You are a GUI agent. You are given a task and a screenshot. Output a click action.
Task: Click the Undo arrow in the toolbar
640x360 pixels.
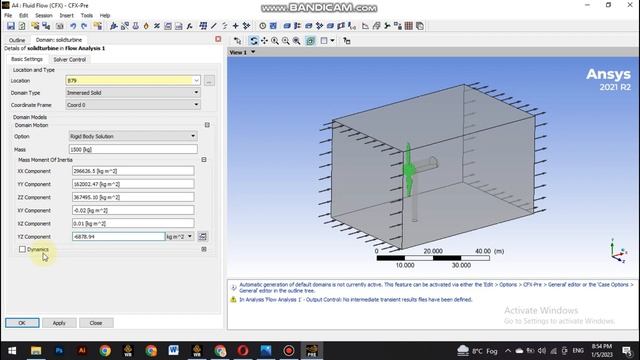point(73,26)
